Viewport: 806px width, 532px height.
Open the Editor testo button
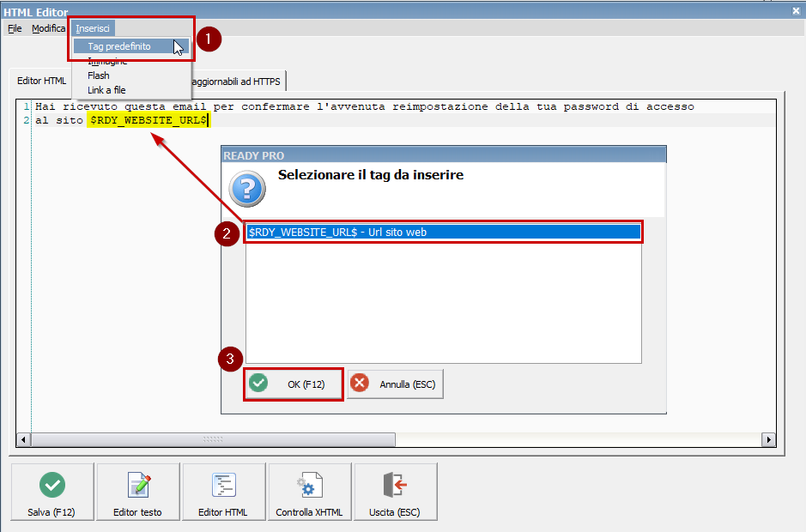point(138,492)
